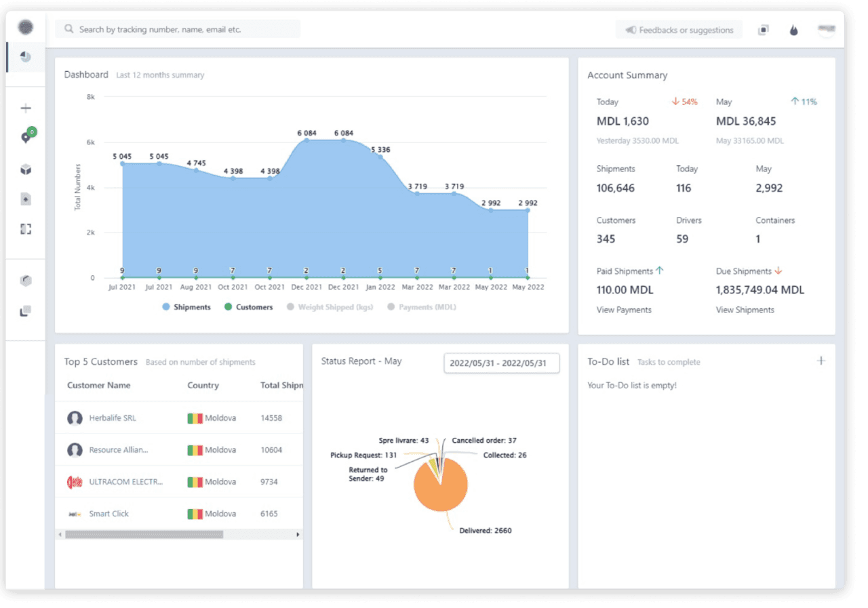Viewport: 868px width, 608px height.
Task: Click the Customer Name column header
Action: click(99, 385)
